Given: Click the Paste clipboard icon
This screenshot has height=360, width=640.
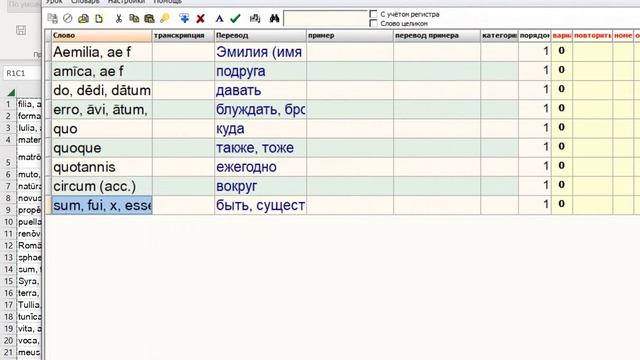Looking at the screenshot, I should [149, 18].
